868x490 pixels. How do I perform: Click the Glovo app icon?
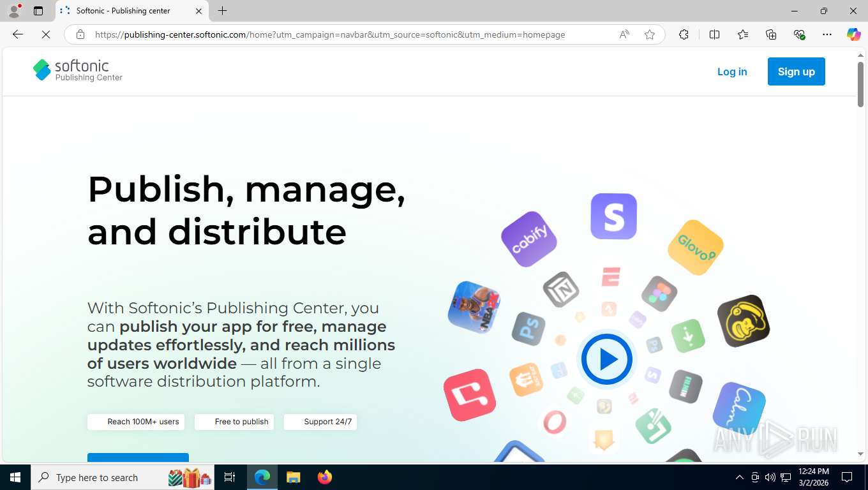click(x=696, y=248)
